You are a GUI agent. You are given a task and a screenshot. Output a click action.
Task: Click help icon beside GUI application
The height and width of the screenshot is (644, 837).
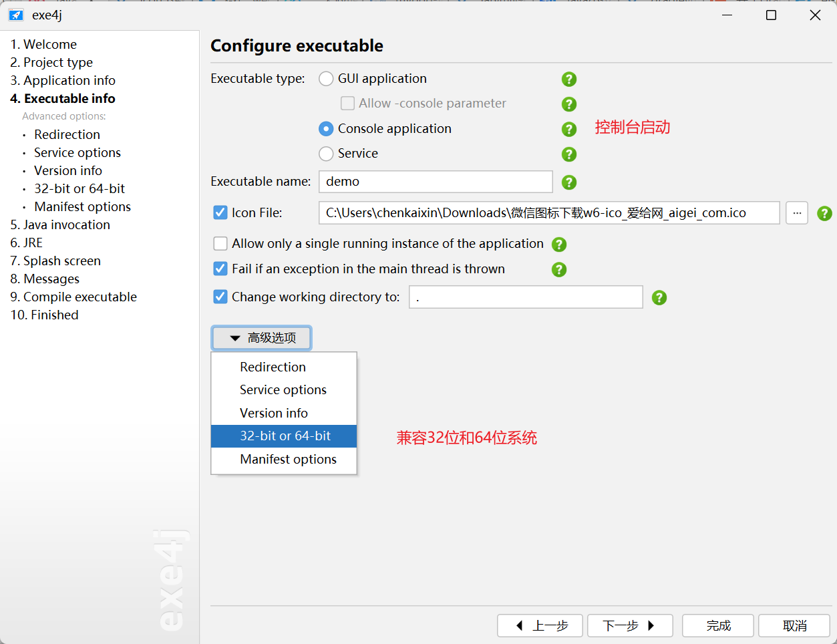[569, 79]
